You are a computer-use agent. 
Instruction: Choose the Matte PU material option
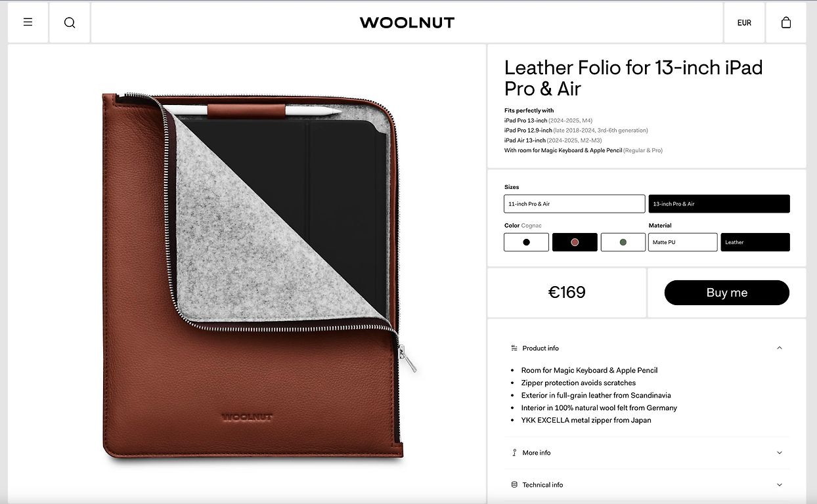coord(683,242)
